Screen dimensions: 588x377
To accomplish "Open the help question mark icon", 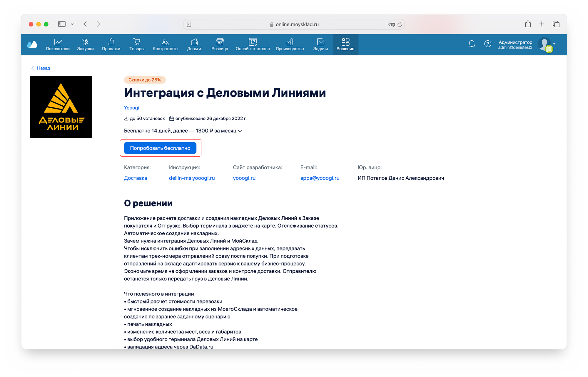I will pyautogui.click(x=487, y=44).
